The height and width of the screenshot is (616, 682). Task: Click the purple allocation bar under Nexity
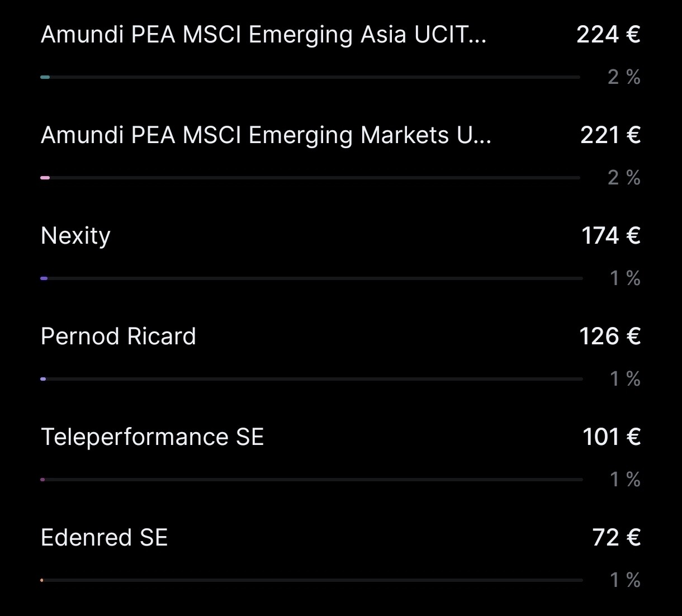pyautogui.click(x=44, y=278)
